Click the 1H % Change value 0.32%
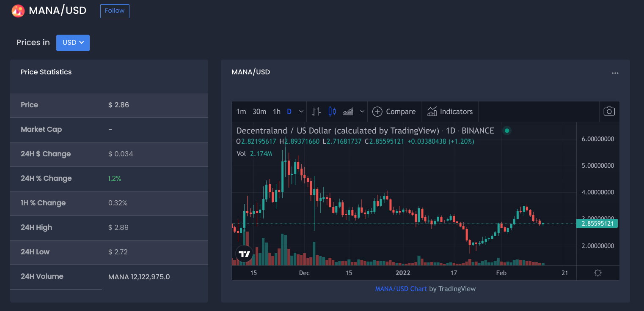Screen dimensions: 644x311 118,203
